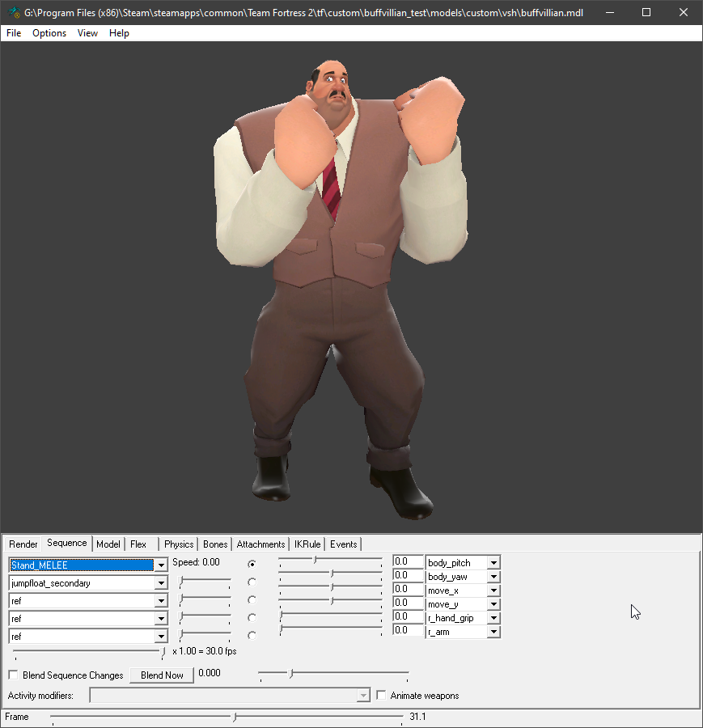This screenshot has width=703, height=728.
Task: Click the r_hand_grip value field
Action: [408, 616]
